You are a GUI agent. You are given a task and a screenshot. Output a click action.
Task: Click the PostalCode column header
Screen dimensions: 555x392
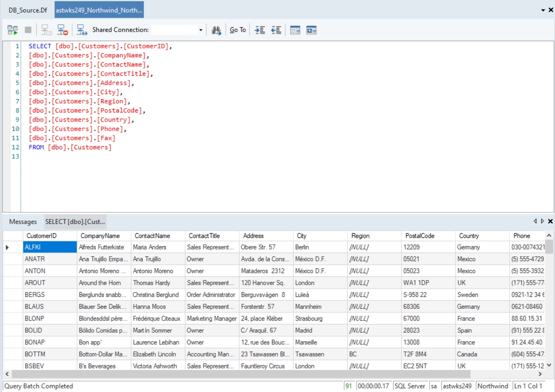[420, 236]
